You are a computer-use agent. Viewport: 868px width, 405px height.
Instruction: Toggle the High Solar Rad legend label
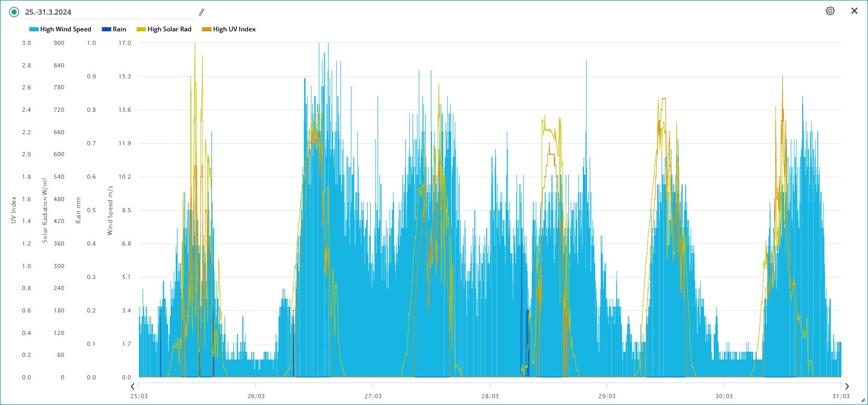169,29
